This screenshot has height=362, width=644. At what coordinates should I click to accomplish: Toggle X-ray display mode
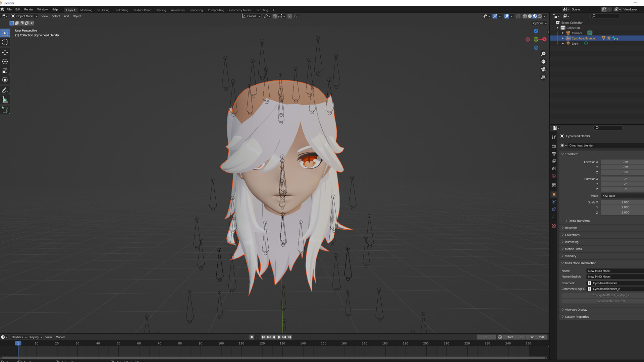pyautogui.click(x=518, y=16)
